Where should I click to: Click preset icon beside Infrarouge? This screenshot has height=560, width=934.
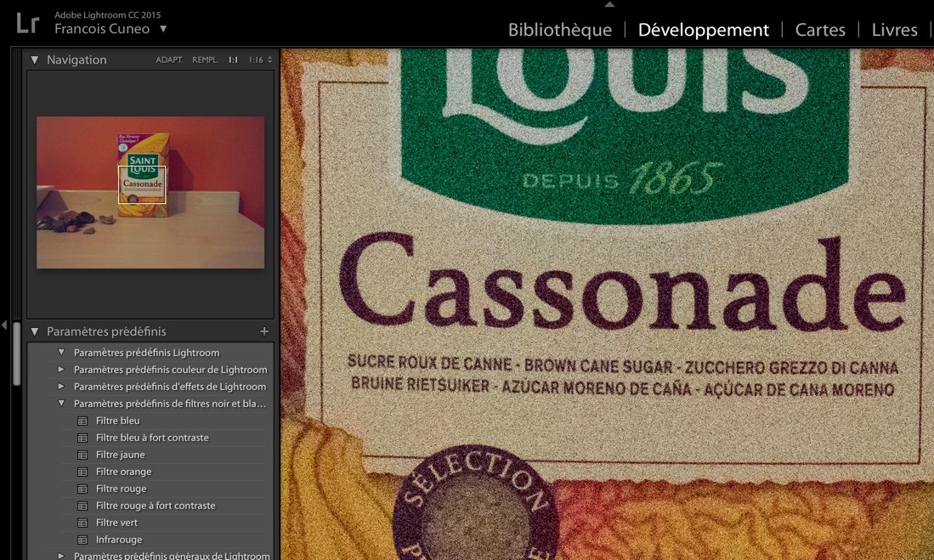coord(82,539)
